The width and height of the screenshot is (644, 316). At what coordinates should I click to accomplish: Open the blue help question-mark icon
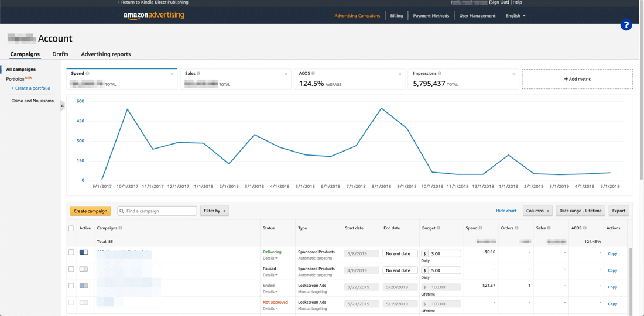tap(625, 25)
